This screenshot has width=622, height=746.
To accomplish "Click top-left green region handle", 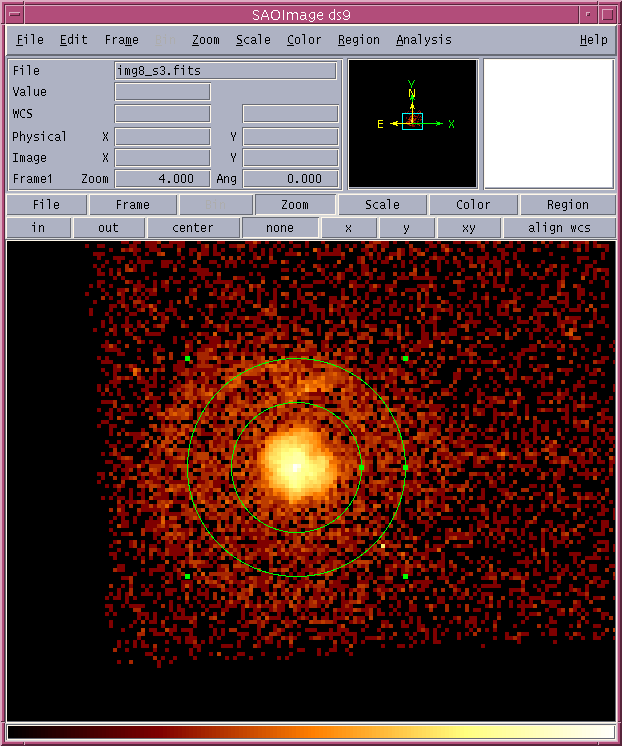I will (x=188, y=358).
